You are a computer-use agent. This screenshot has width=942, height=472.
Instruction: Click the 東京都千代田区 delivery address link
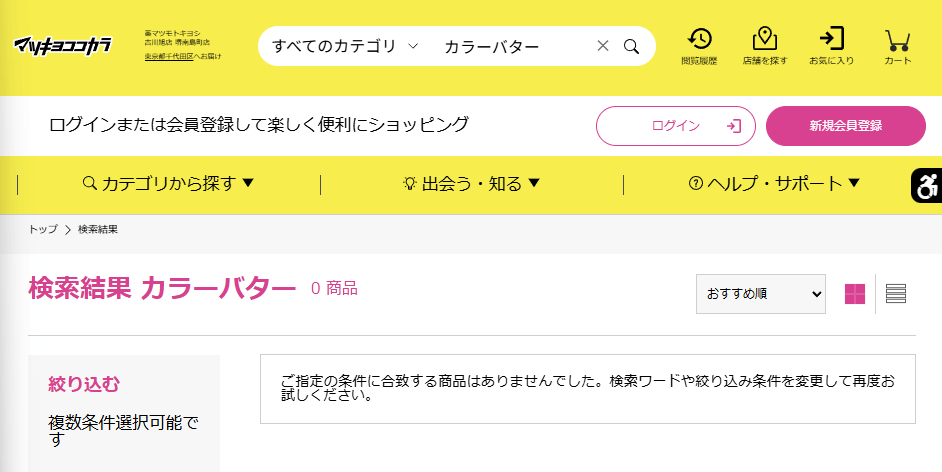point(169,56)
